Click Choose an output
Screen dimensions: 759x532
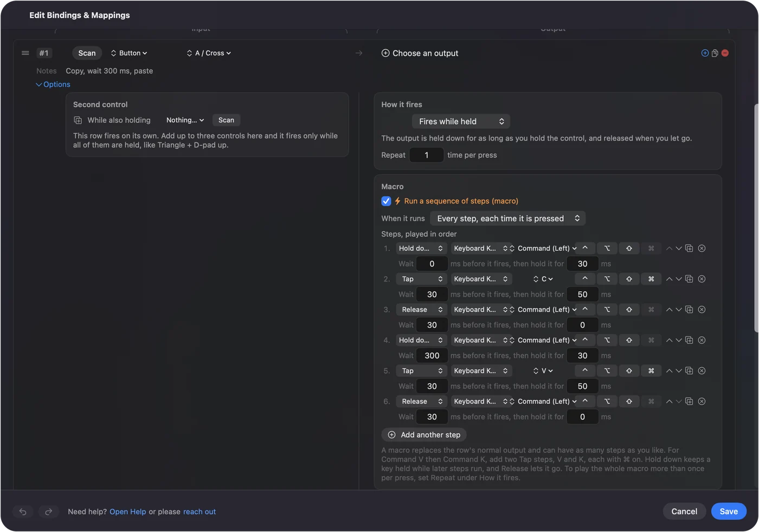(x=420, y=53)
